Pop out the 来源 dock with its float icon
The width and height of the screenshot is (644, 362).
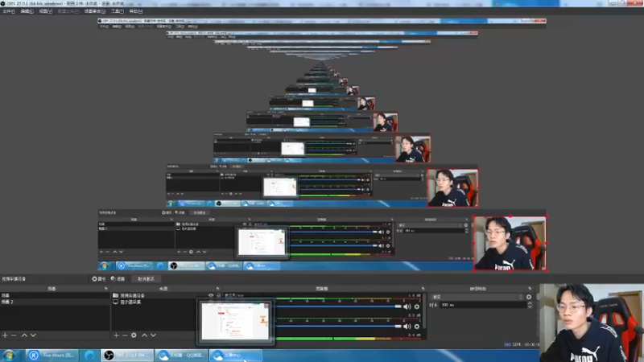tap(217, 289)
